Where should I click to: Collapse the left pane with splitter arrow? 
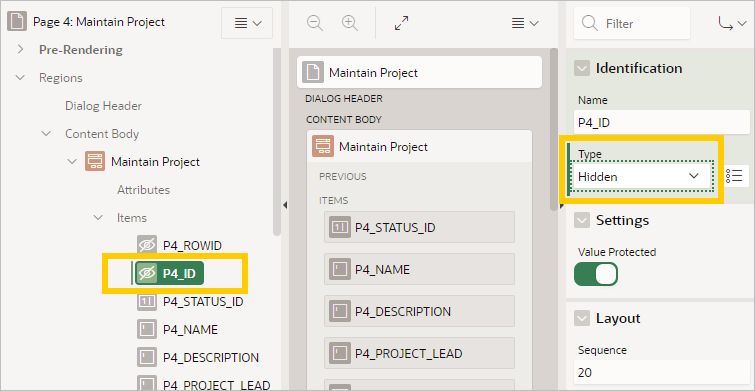(285, 206)
